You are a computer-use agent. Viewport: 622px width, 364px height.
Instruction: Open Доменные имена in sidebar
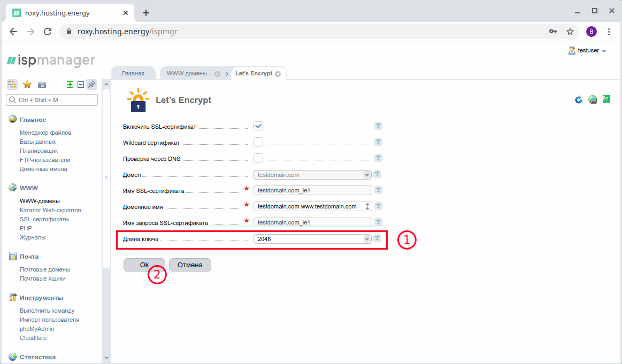[44, 169]
